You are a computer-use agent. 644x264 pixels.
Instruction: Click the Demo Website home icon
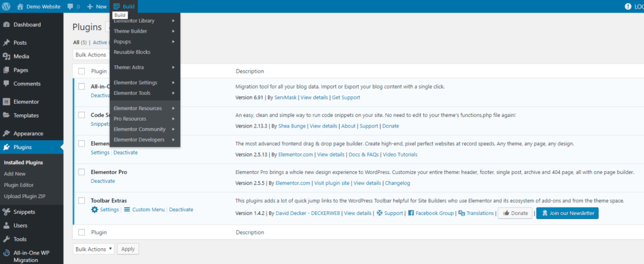point(20,6)
